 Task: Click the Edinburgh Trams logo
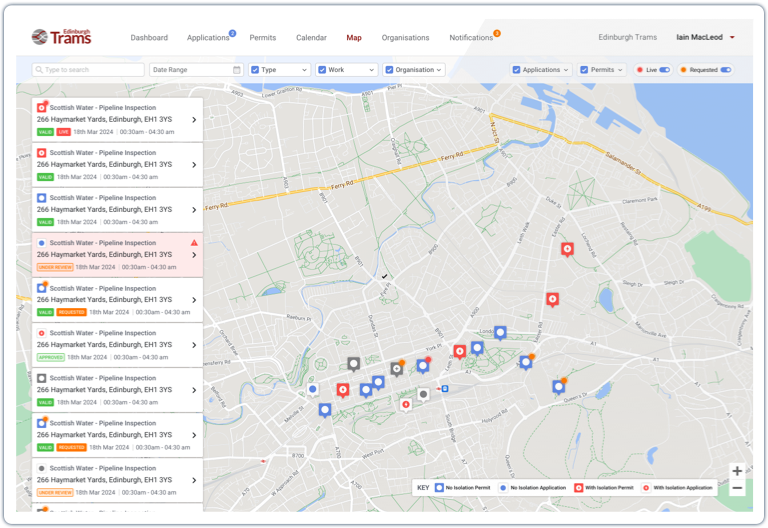click(x=61, y=37)
